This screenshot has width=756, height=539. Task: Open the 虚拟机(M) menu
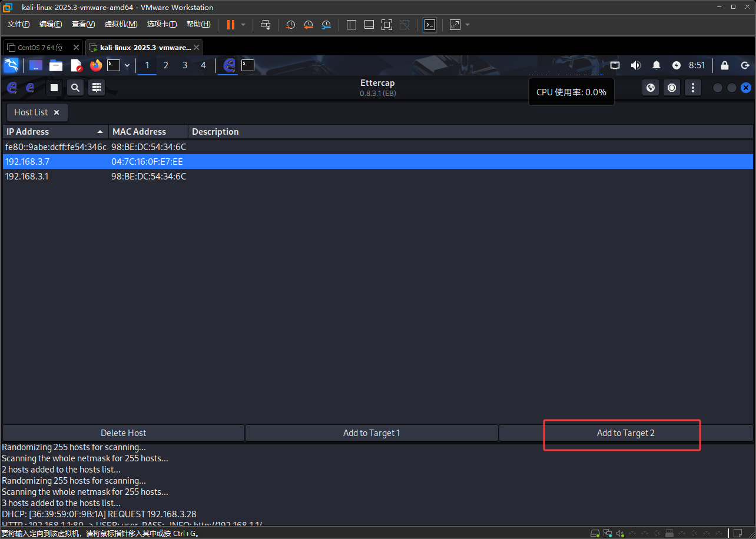click(121, 24)
